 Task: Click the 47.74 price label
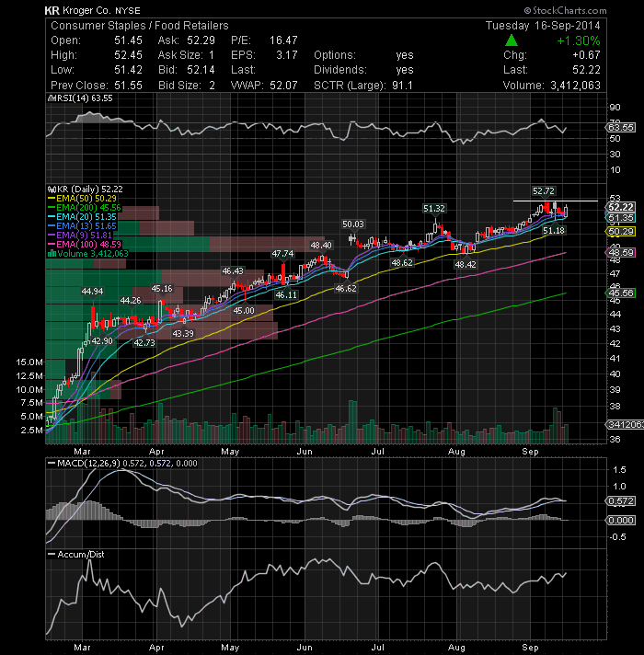click(x=282, y=254)
